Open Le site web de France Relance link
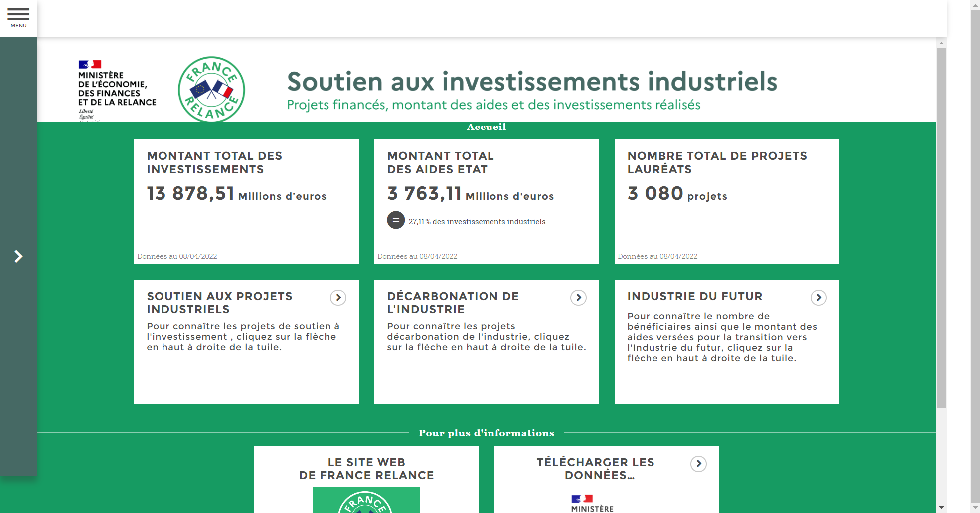 (x=366, y=469)
